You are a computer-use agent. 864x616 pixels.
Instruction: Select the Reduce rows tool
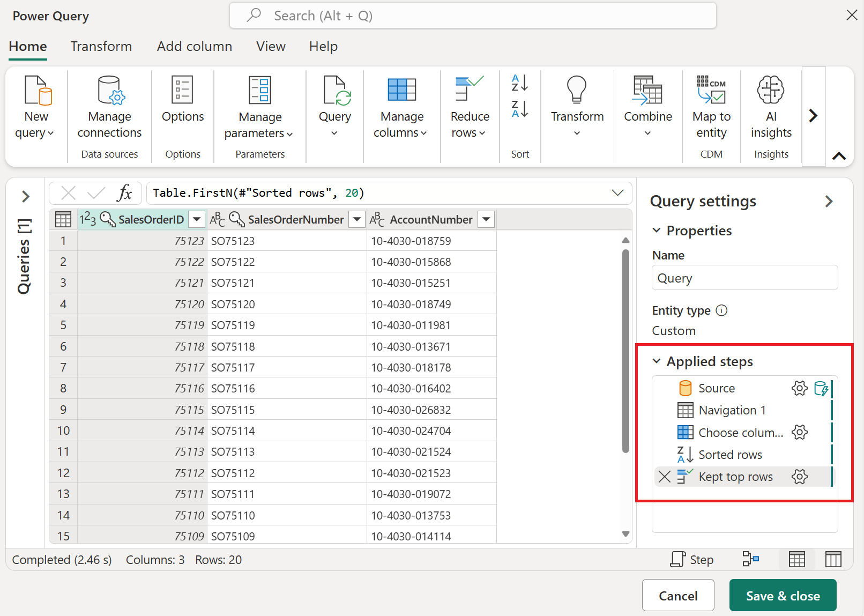pyautogui.click(x=469, y=107)
